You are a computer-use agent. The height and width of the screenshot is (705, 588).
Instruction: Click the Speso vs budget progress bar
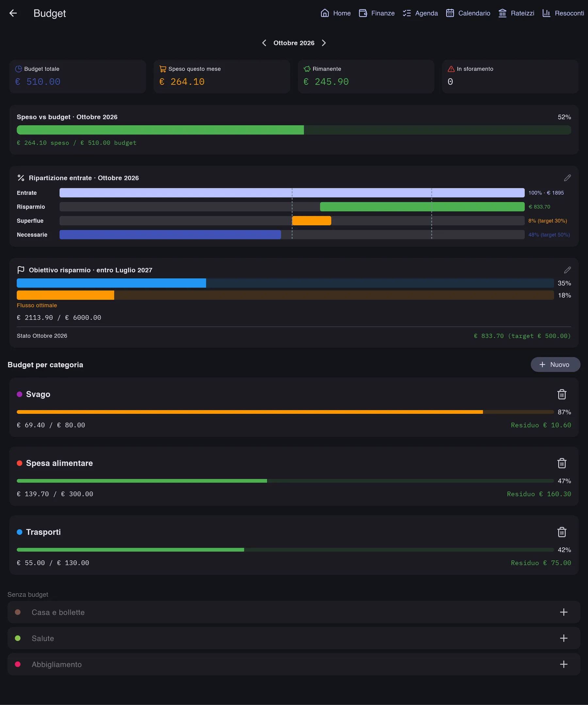tap(294, 130)
